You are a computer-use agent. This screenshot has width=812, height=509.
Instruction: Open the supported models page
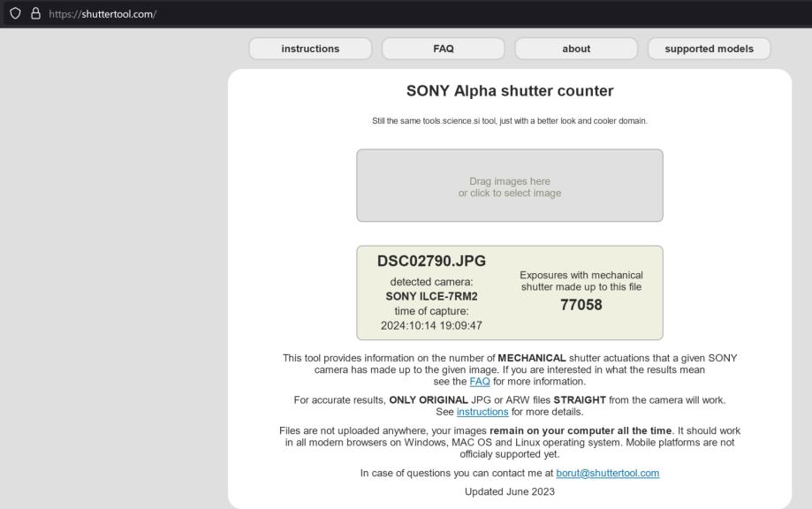pos(709,49)
